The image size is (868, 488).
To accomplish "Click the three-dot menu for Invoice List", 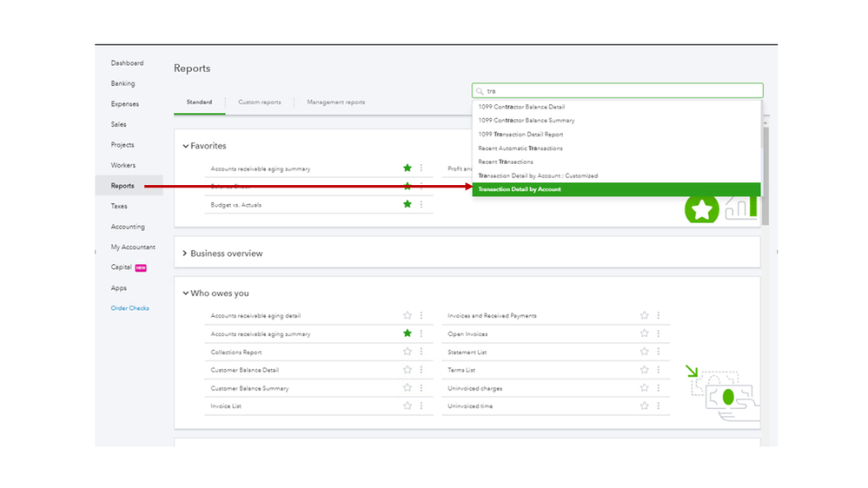I will 421,406.
